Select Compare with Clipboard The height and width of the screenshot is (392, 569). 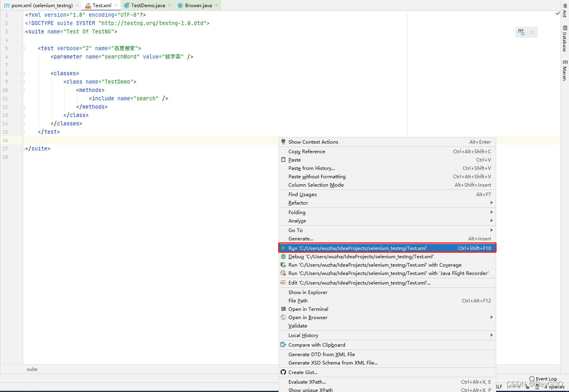pyautogui.click(x=387, y=345)
